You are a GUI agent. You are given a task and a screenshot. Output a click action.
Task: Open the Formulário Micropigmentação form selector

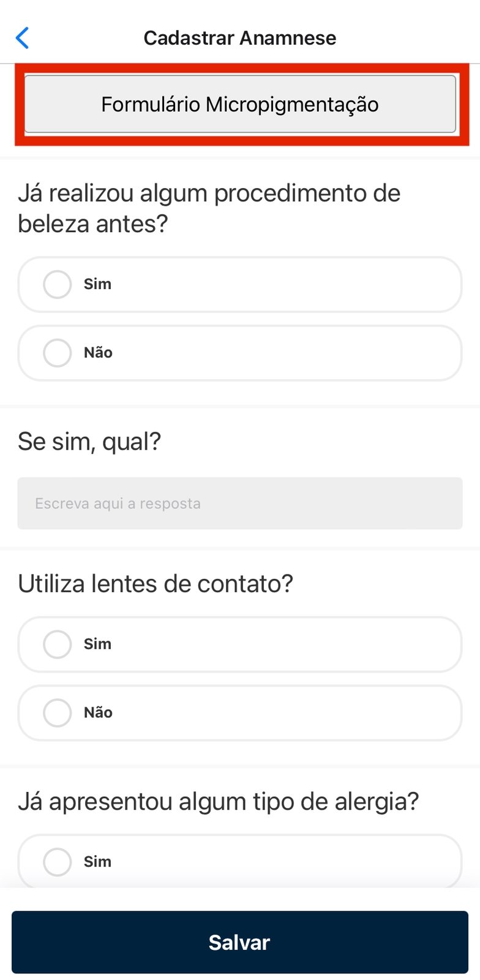pyautogui.click(x=240, y=104)
